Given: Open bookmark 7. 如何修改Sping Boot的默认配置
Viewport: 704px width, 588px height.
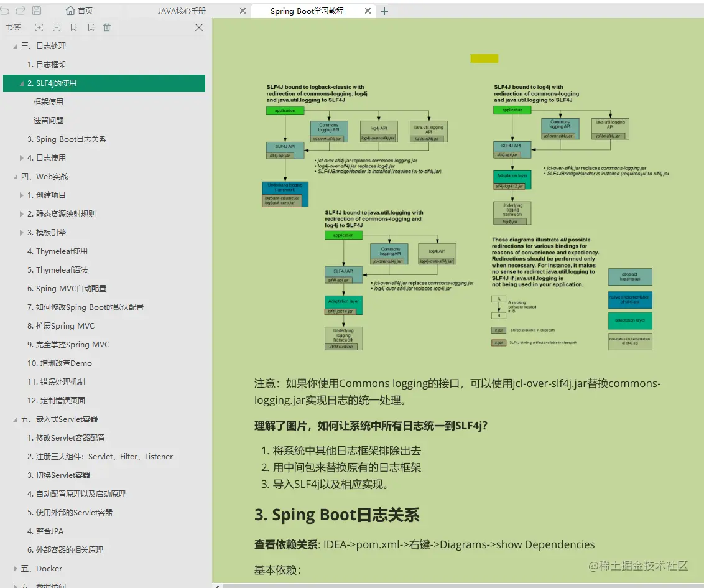Looking at the screenshot, I should 85,307.
